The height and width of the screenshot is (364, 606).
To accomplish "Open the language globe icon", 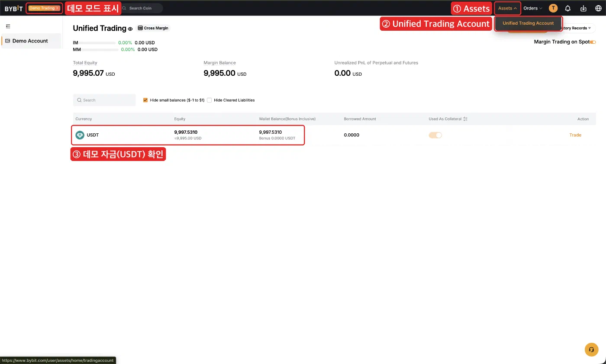I will 599,8.
